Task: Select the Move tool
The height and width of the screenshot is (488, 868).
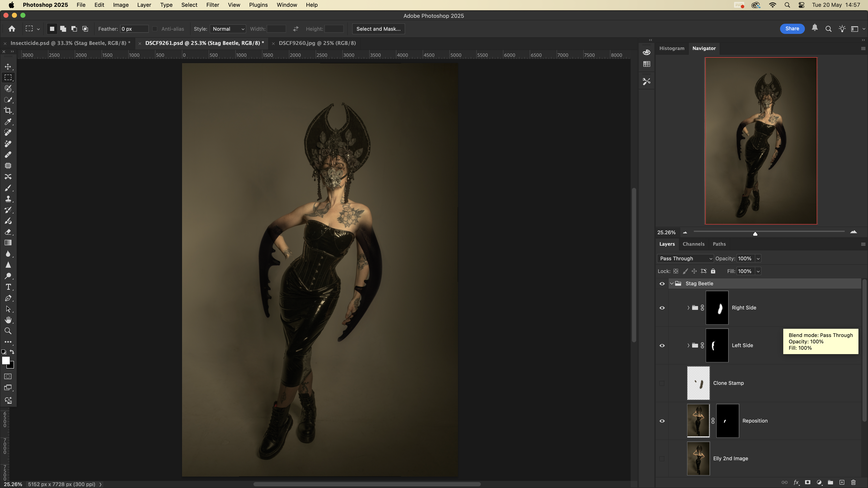Action: (x=8, y=67)
